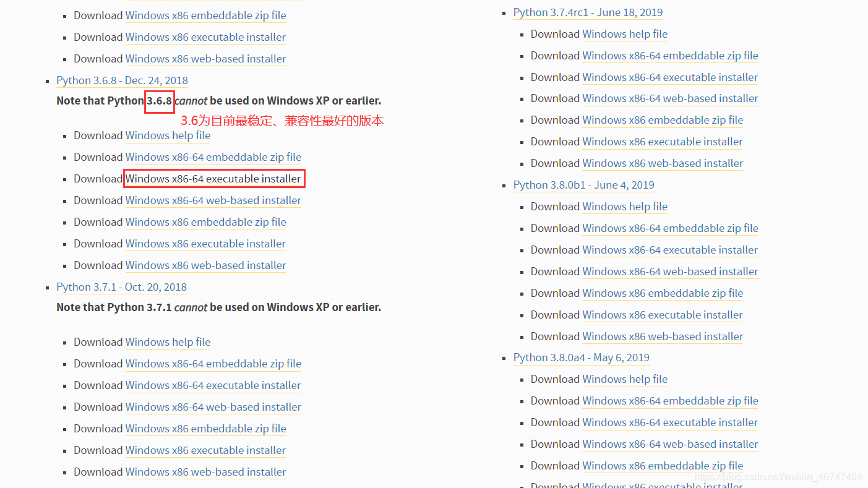Download Python 3.8.0b1 x86 embeddable zip file
868x488 pixels.
pos(663,293)
